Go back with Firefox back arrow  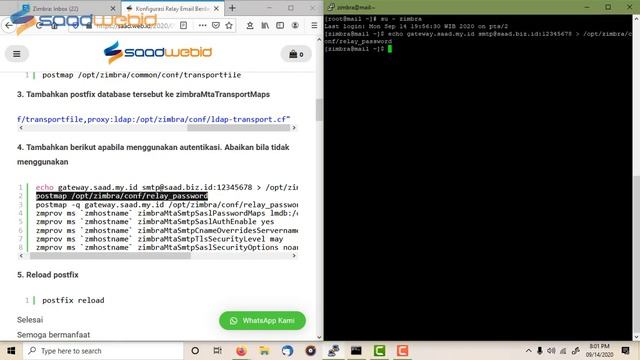click(9, 25)
